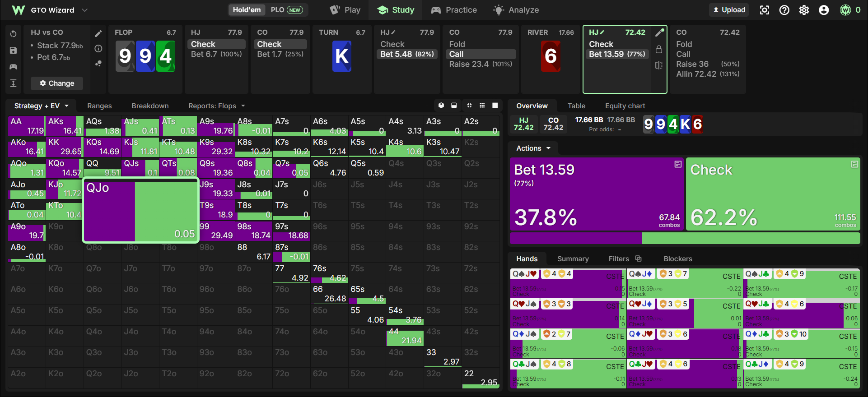The image size is (868, 397).
Task: Switch to the Practice tab
Action: point(454,10)
